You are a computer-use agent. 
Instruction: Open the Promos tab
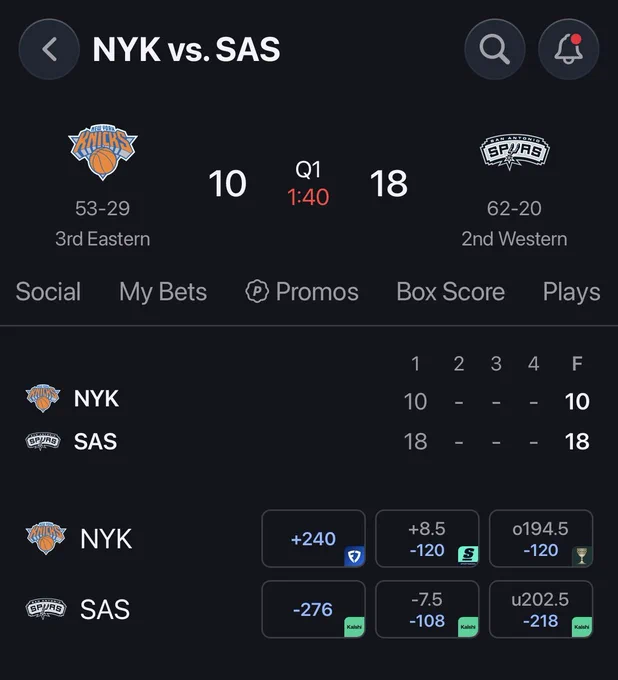coord(302,291)
